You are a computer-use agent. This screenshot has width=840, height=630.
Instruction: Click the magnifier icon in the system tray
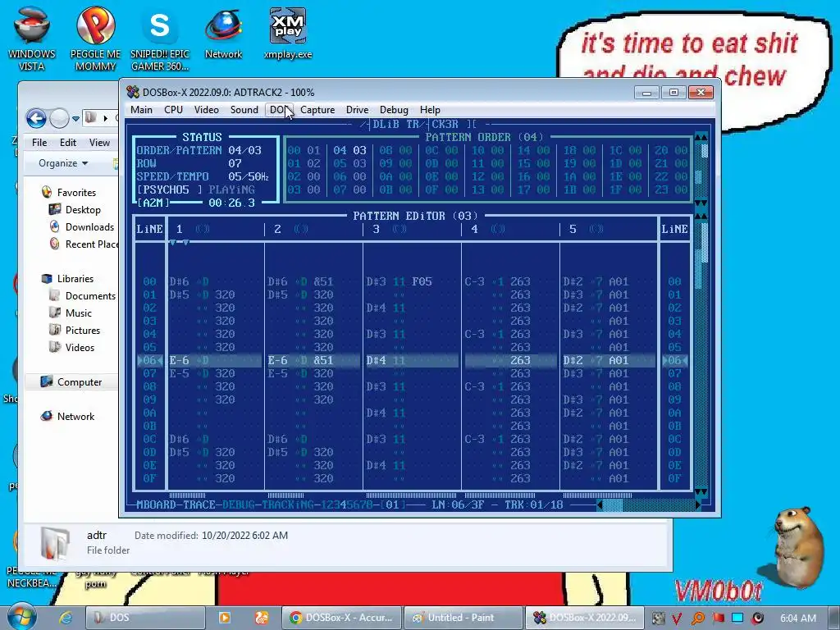[697, 619]
